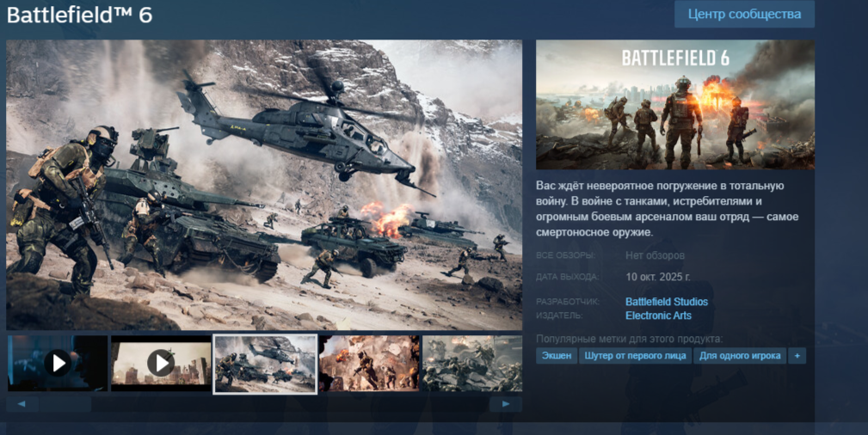This screenshot has width=868, height=435.
Task: Open the Battlefield Studios developer link
Action: (667, 302)
